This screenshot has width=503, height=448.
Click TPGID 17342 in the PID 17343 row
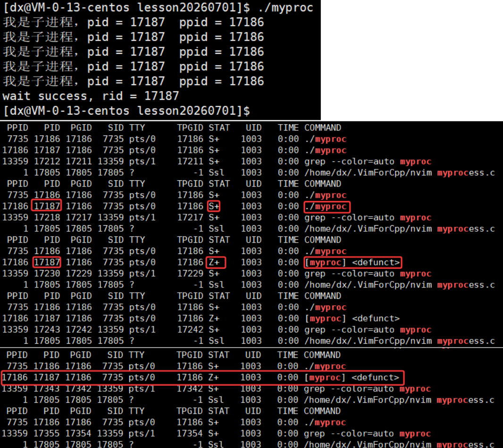(x=190, y=389)
